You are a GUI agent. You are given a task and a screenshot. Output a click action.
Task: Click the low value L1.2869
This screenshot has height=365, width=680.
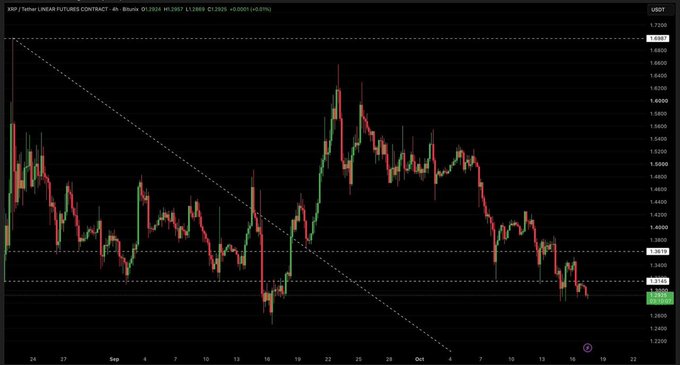tap(196, 9)
